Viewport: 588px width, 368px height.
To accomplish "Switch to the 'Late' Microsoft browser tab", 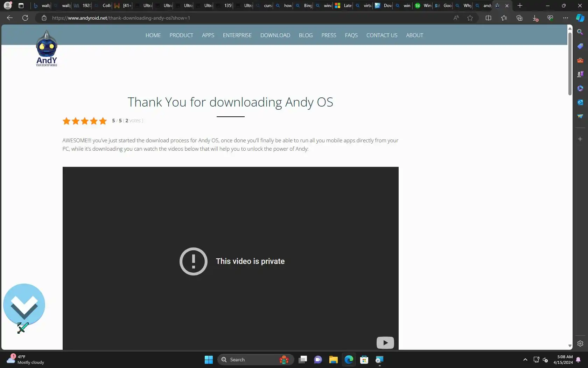I will pos(344,6).
